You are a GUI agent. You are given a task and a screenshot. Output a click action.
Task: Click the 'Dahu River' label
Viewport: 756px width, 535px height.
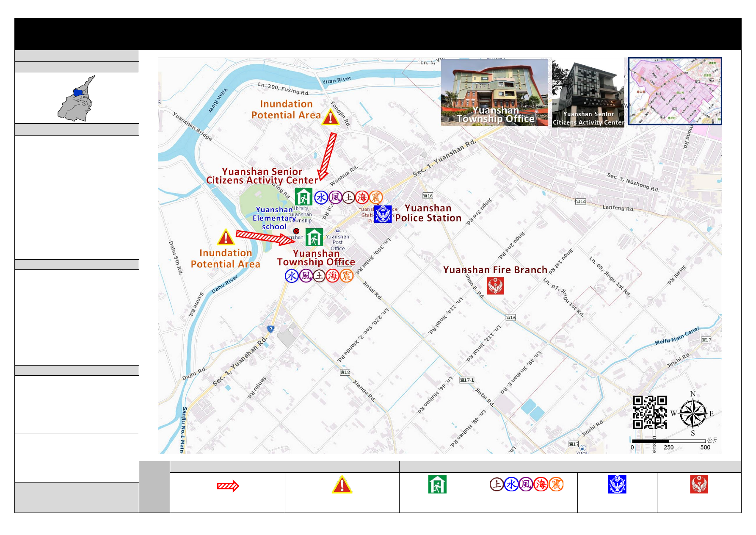click(x=225, y=284)
